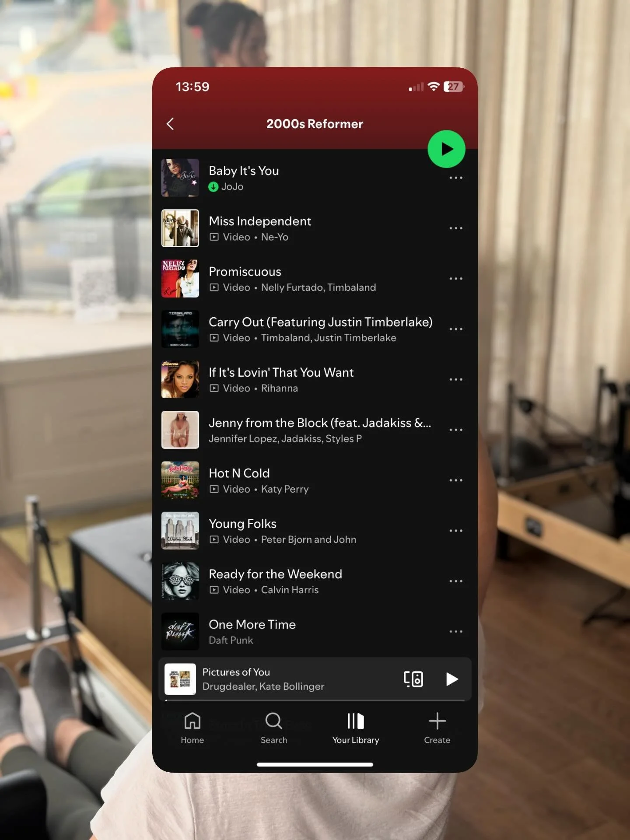Play Jenny from the Block track title

coord(320,423)
